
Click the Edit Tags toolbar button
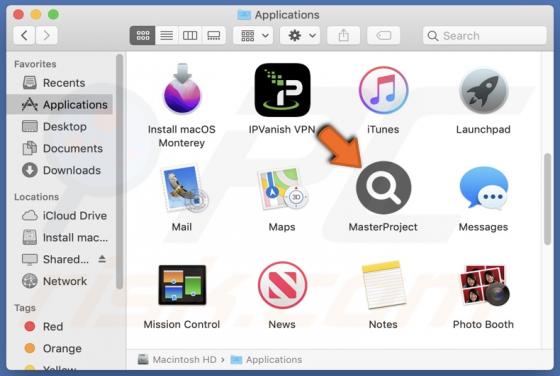coord(384,35)
